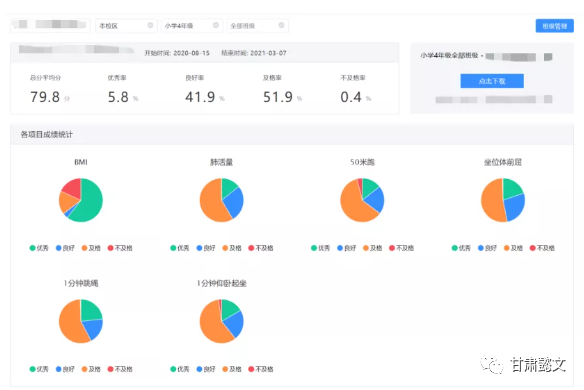Click the 班级管理 button
The width and height of the screenshot is (584, 390).
pyautogui.click(x=555, y=26)
